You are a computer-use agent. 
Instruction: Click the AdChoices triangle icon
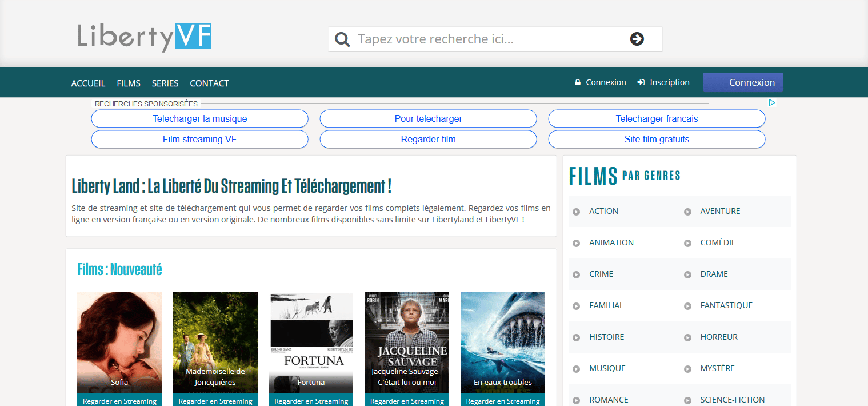771,103
